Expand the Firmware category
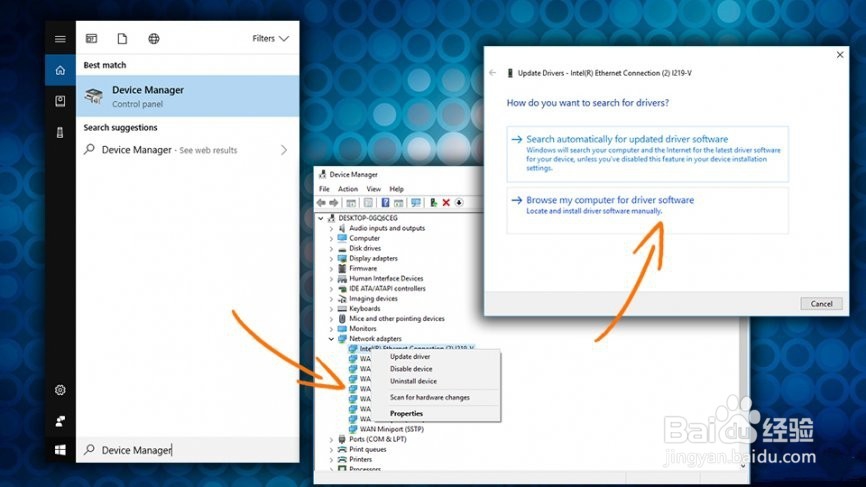Screen dimensions: 866x487 click(331, 268)
